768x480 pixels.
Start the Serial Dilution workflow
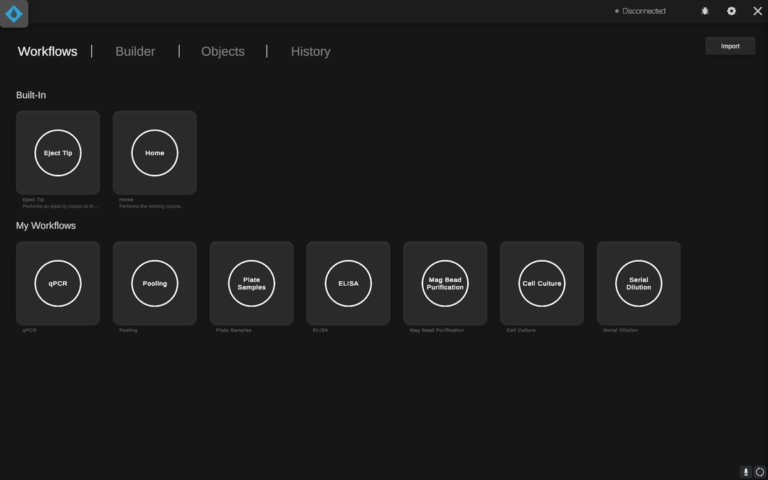(639, 283)
